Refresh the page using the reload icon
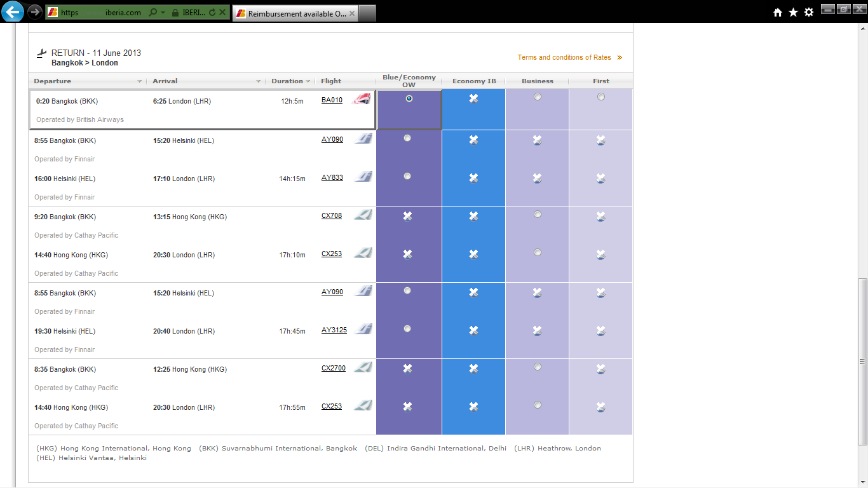The image size is (868, 488). pos(212,13)
